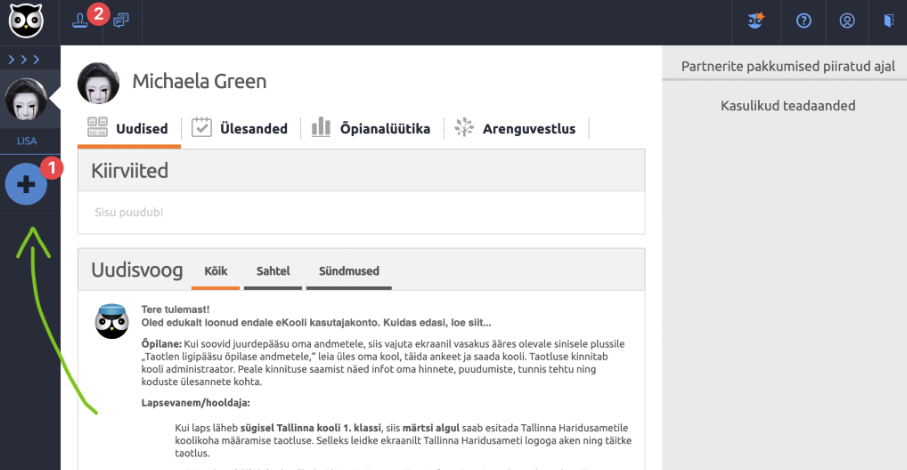Click the logout door icon
The height and width of the screenshot is (470, 907).
coord(887,21)
